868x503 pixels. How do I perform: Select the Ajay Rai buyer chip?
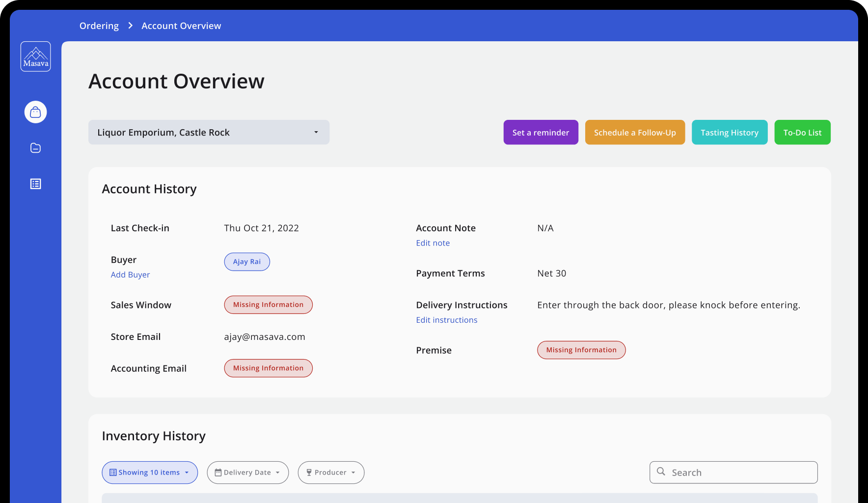pyautogui.click(x=247, y=262)
